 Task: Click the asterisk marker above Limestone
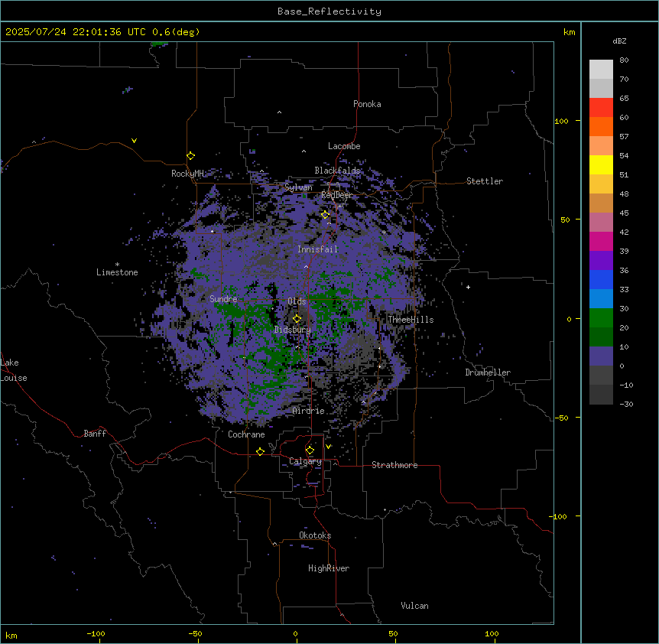117,265
